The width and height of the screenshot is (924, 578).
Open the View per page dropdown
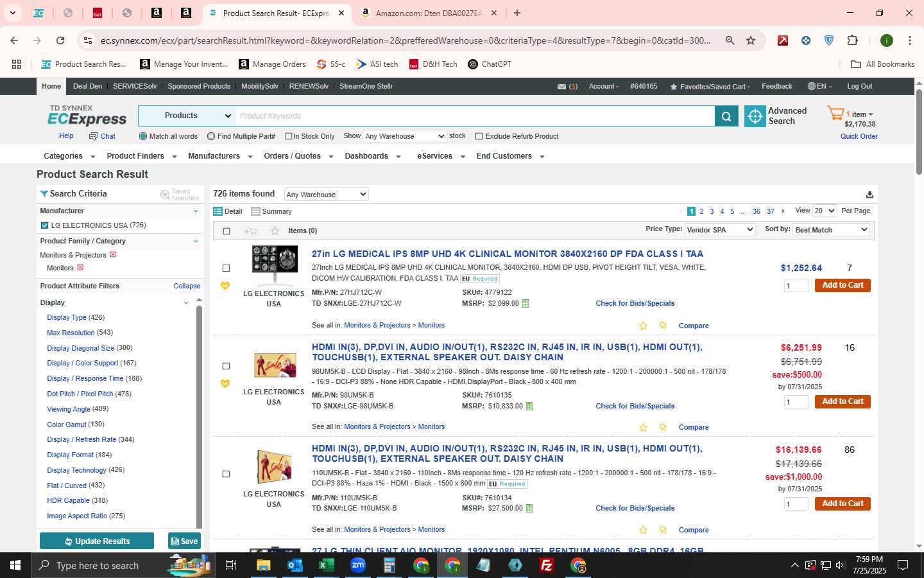click(825, 211)
